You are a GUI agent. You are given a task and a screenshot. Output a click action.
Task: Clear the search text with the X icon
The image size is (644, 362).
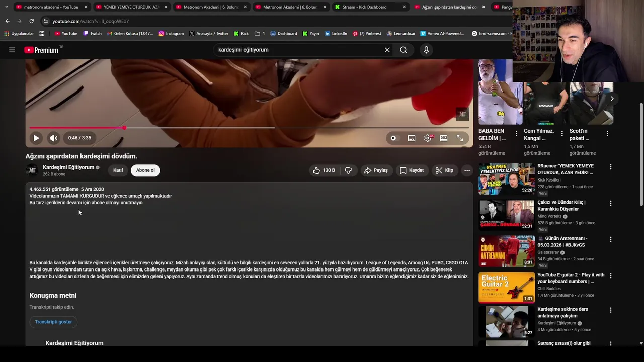387,50
